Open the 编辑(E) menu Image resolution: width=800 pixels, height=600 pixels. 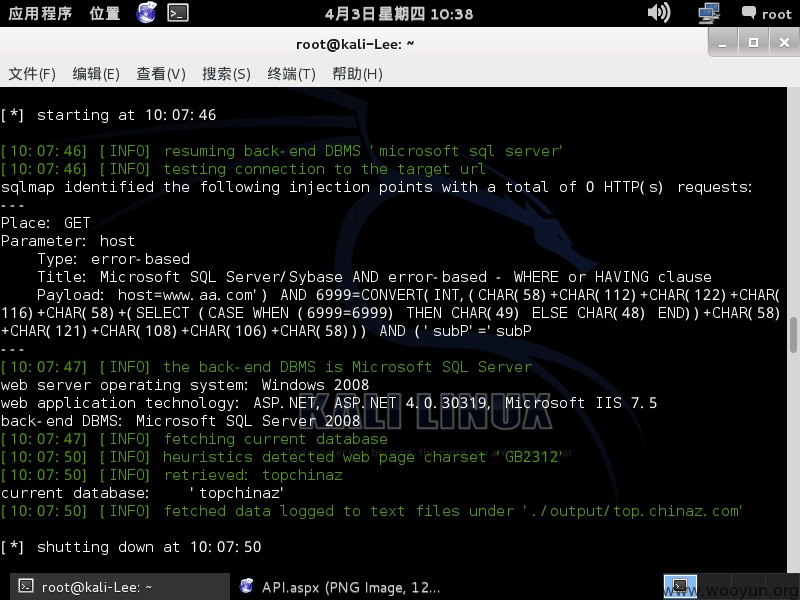(96, 74)
